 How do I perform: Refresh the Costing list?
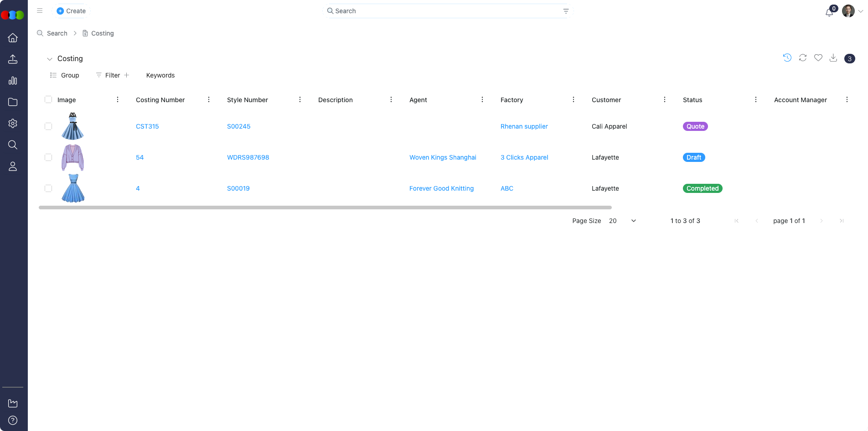click(x=802, y=58)
